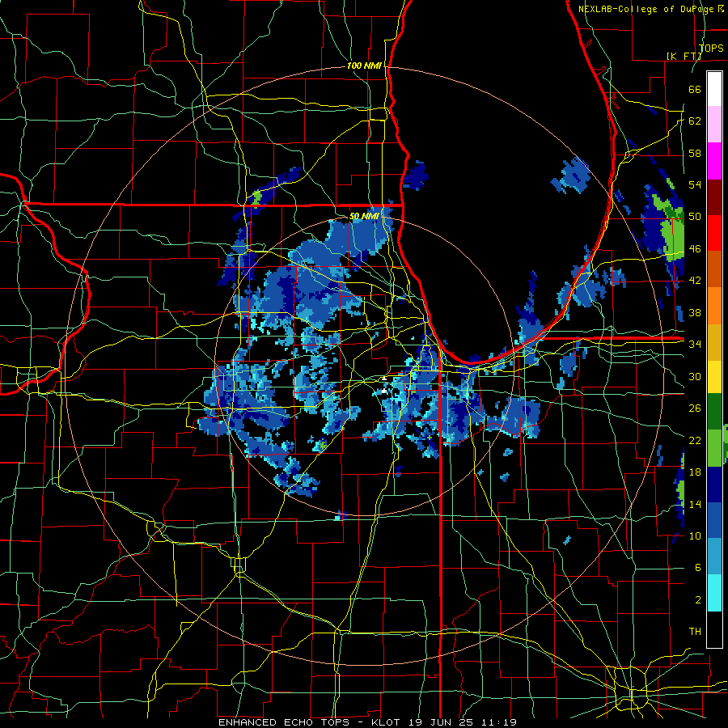The width and height of the screenshot is (728, 728).
Task: Select the magenta legend swatch
Action: tap(714, 161)
